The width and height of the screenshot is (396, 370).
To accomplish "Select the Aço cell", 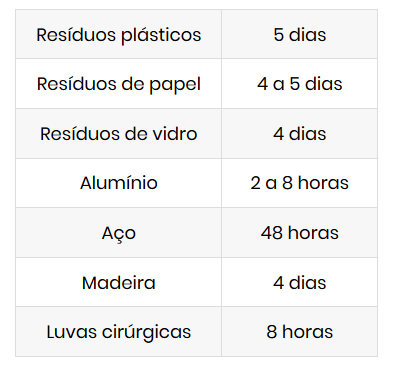I will pyautogui.click(x=119, y=233).
